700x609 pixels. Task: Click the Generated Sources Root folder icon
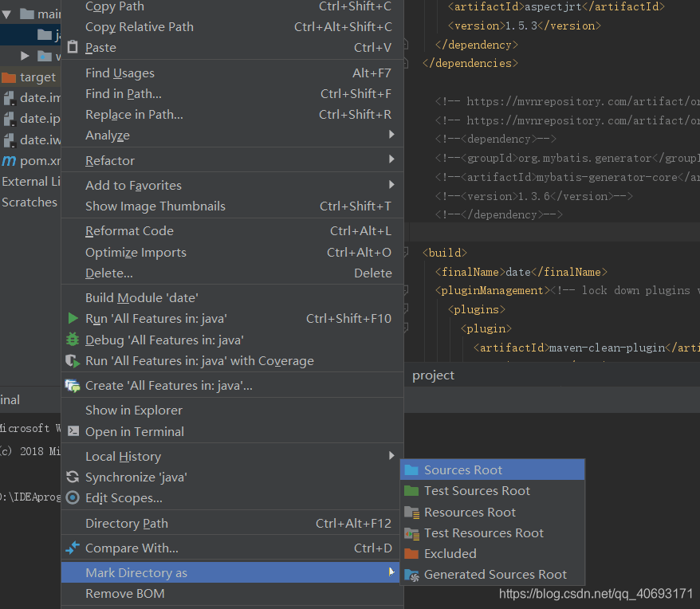[x=411, y=575]
